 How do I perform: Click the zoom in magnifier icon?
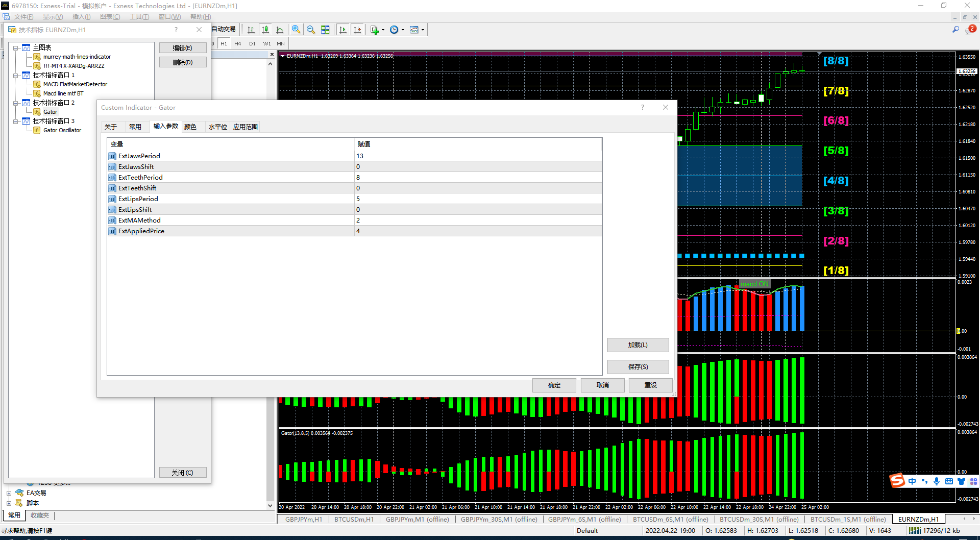pos(296,30)
